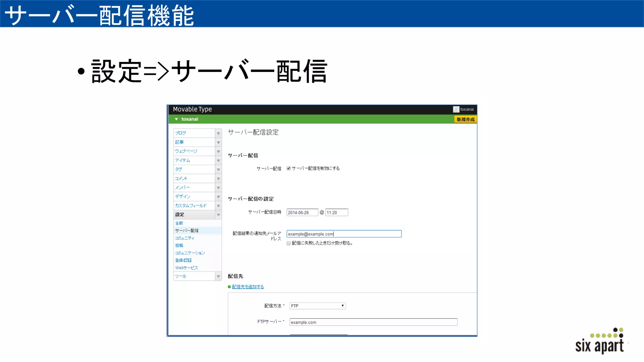This screenshot has width=644, height=362.
Task: Open the ウェブページ sidebar menu
Action: tap(194, 151)
